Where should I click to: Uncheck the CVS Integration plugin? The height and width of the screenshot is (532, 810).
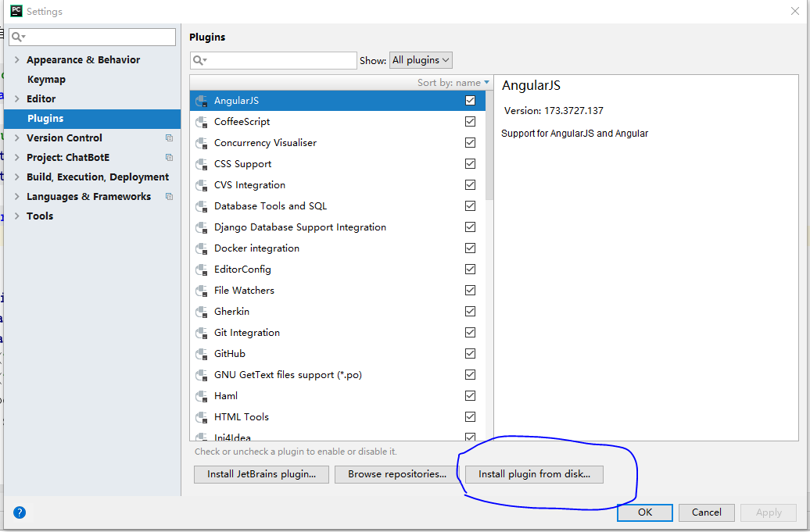pyautogui.click(x=470, y=184)
